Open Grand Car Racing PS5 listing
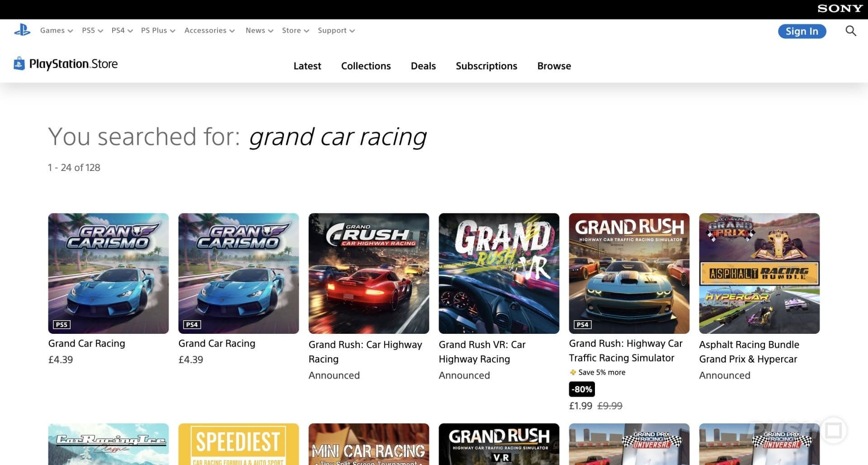 [x=108, y=273]
